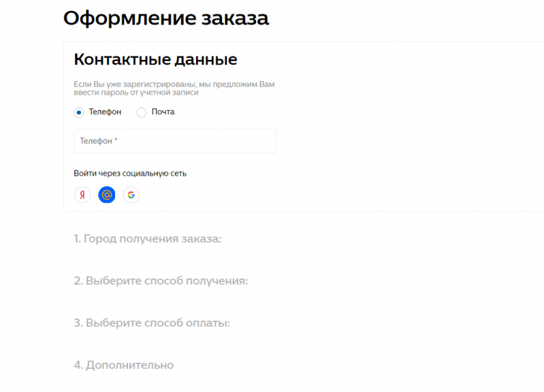The image size is (544, 392).
Task: Expand section 4. Дополнительно
Action: [x=304, y=365]
